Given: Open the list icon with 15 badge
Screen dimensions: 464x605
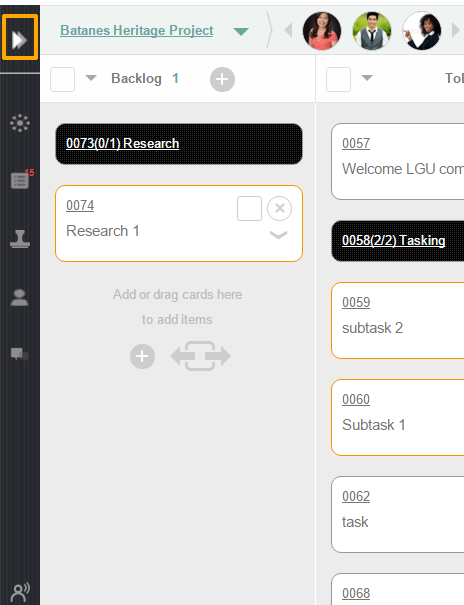Looking at the screenshot, I should 20,180.
